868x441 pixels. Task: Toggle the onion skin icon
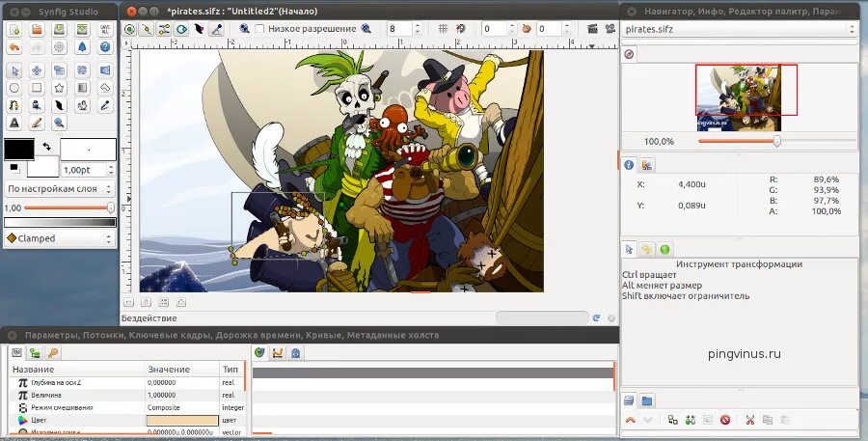coord(527,29)
